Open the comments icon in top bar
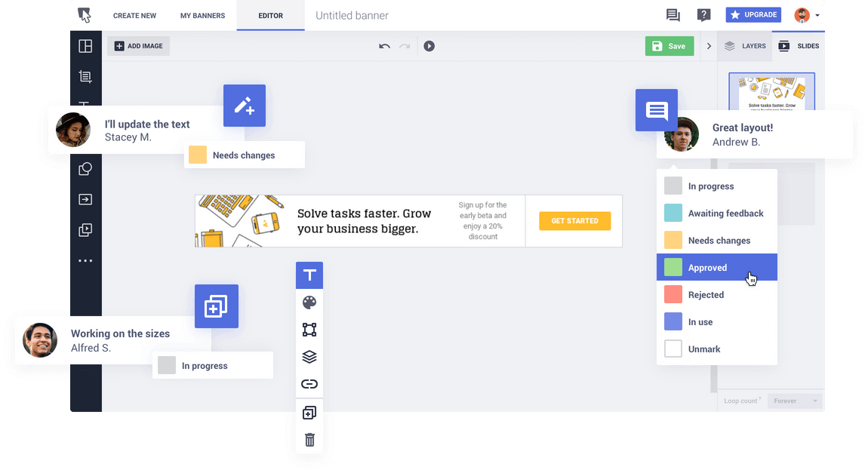The width and height of the screenshot is (868, 473). click(x=674, y=14)
